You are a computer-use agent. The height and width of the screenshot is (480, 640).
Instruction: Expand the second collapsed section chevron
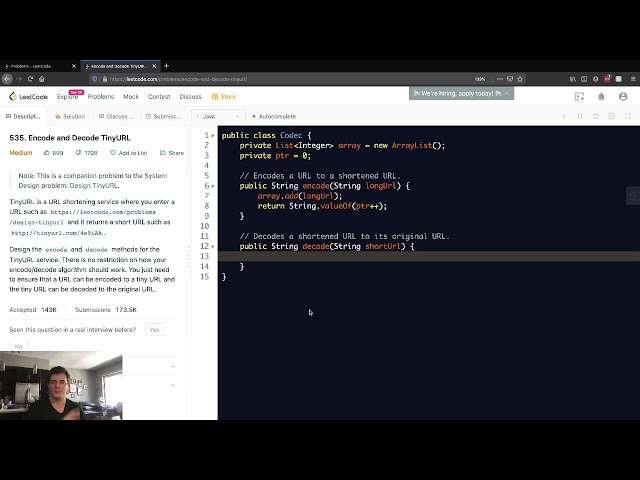coord(173,385)
